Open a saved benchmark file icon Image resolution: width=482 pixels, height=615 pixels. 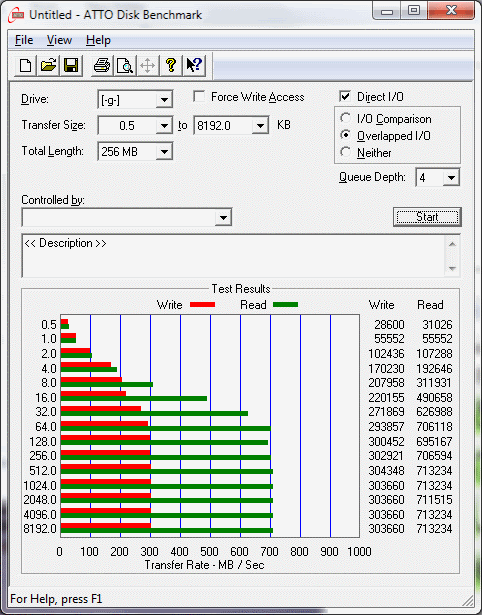pyautogui.click(x=48, y=65)
